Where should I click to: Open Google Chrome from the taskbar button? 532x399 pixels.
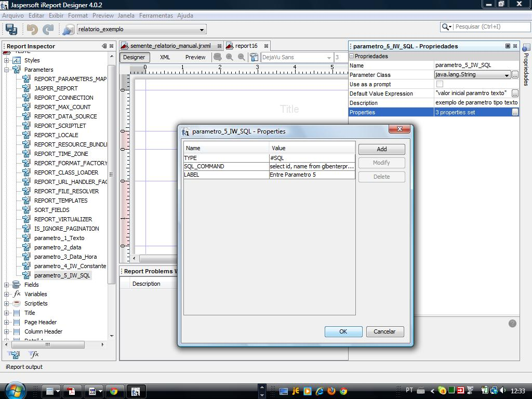coord(114,392)
